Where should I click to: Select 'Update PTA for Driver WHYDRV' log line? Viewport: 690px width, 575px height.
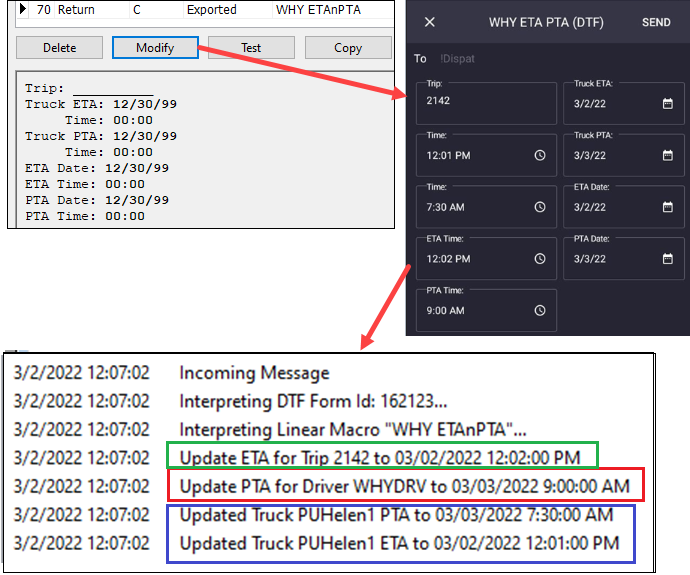[x=405, y=487]
